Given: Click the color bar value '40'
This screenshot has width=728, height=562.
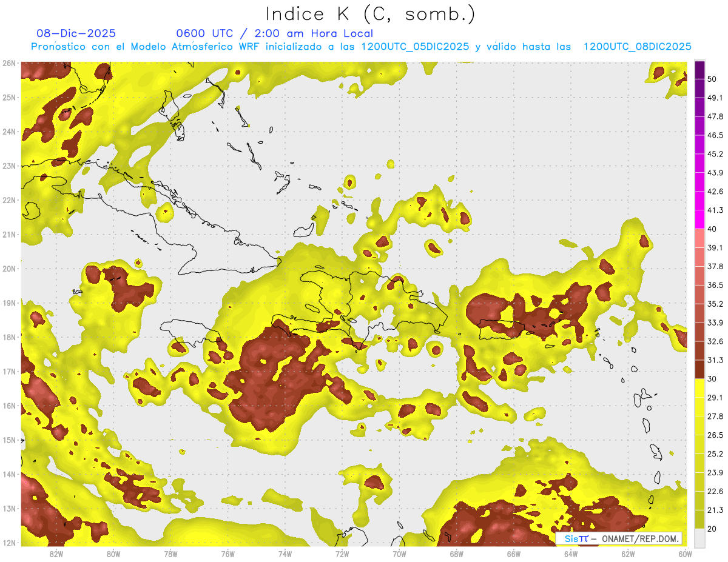Looking at the screenshot, I should (712, 229).
